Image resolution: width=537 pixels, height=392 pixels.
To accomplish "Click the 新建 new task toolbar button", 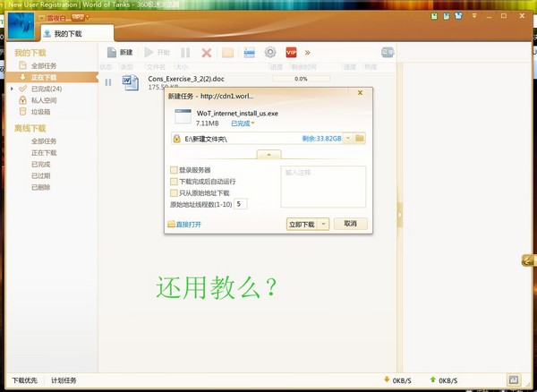I will coord(120,53).
